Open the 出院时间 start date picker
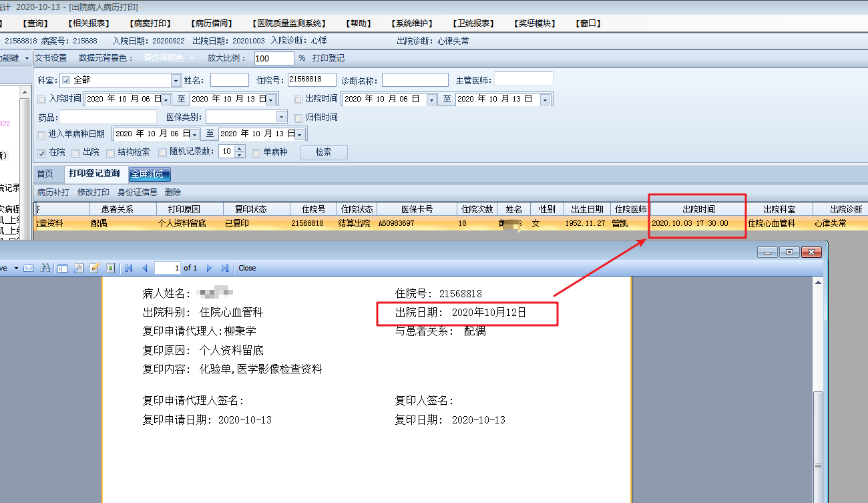 pyautogui.click(x=431, y=100)
